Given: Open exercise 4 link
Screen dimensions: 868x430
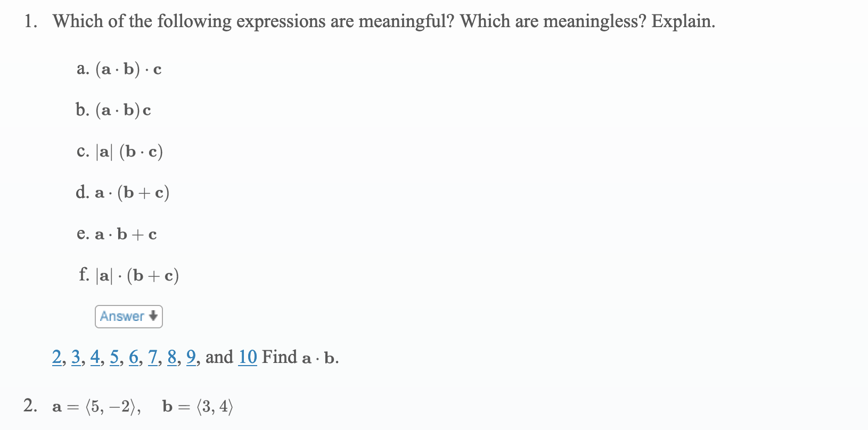Looking at the screenshot, I should point(95,358).
